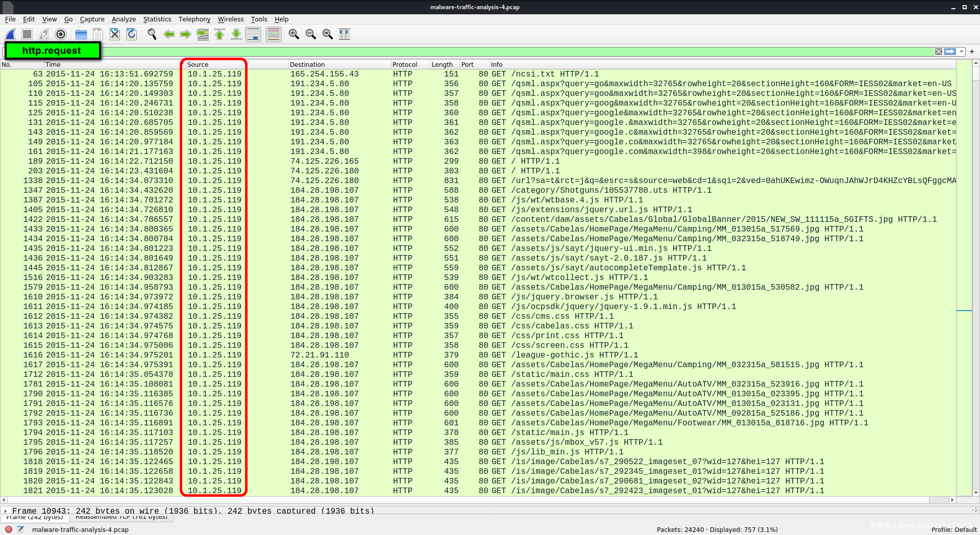Sort packets by the Protocol column
Screen dimensions: 980x535
(405, 64)
